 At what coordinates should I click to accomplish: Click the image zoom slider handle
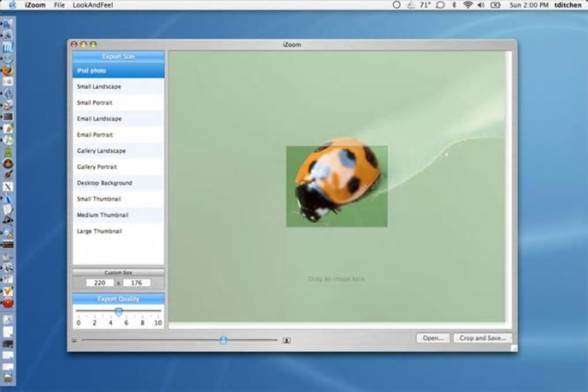224,340
